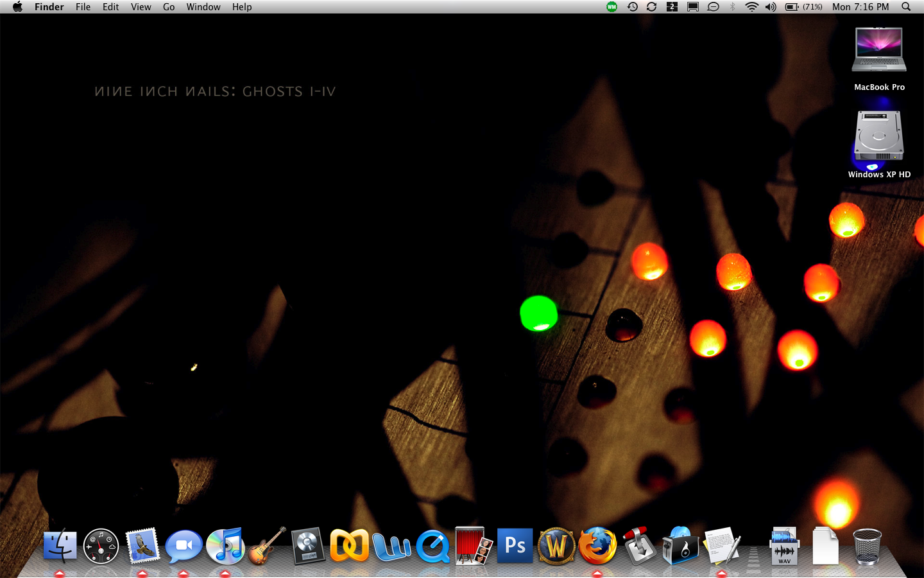
Task: Open the File menu
Action: pos(83,7)
